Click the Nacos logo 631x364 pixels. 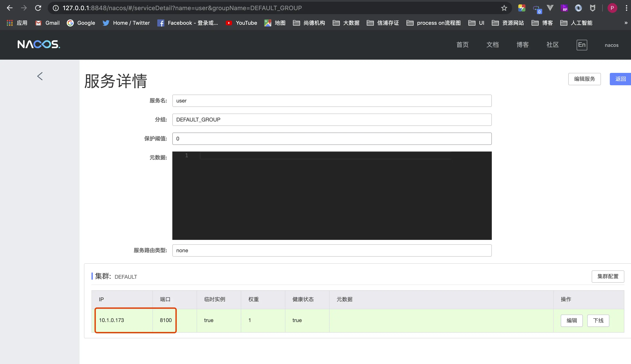point(38,44)
